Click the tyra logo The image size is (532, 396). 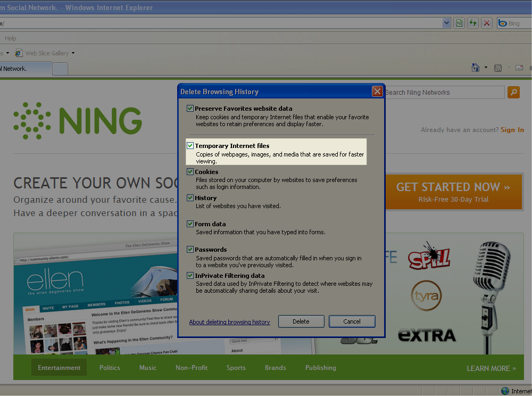[427, 295]
